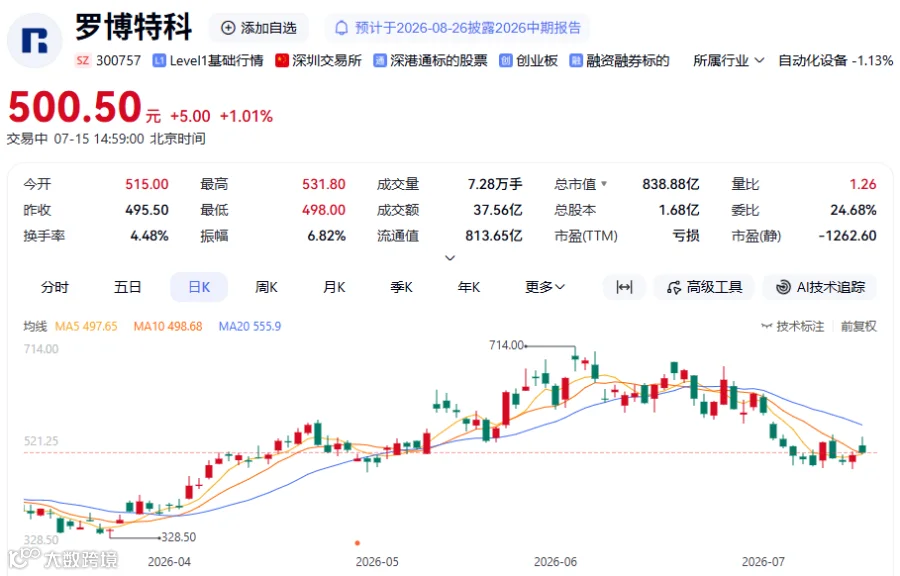Select the Level1基础行情 tag
Viewport: 900px width, 576px height.
pos(208,60)
